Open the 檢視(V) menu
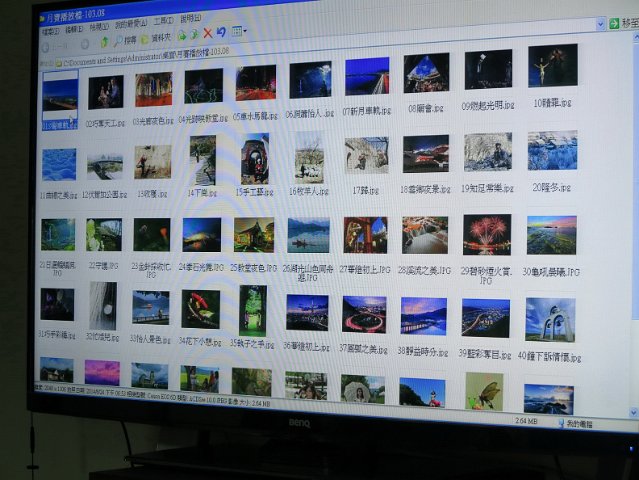This screenshot has width=639, height=480. coord(99,26)
